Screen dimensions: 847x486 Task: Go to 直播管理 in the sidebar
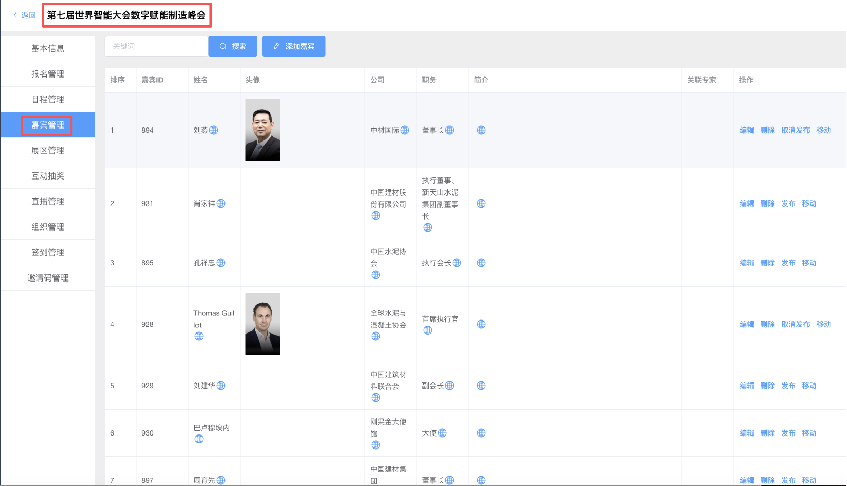click(48, 201)
